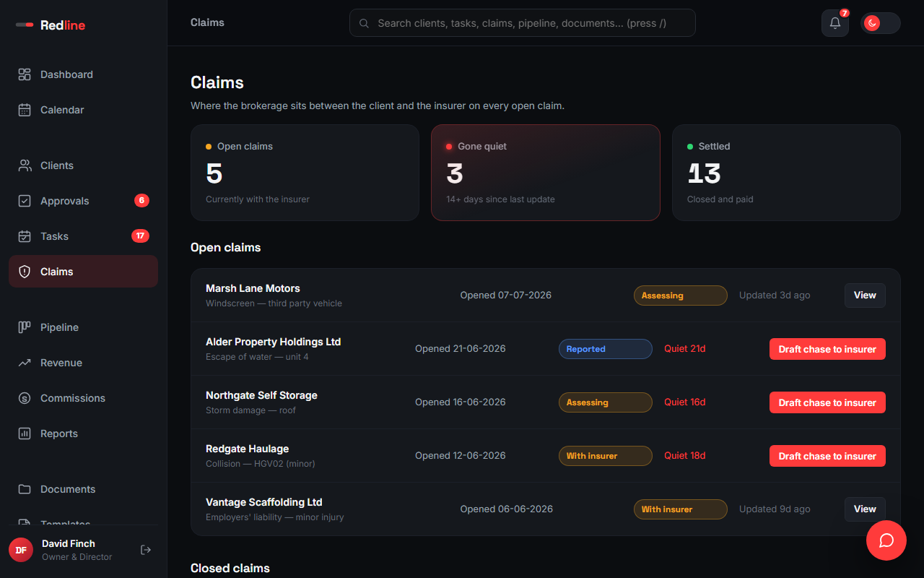This screenshot has height=578, width=924.
Task: View the Vantage Scaffolding Ltd claim
Action: [865, 509]
